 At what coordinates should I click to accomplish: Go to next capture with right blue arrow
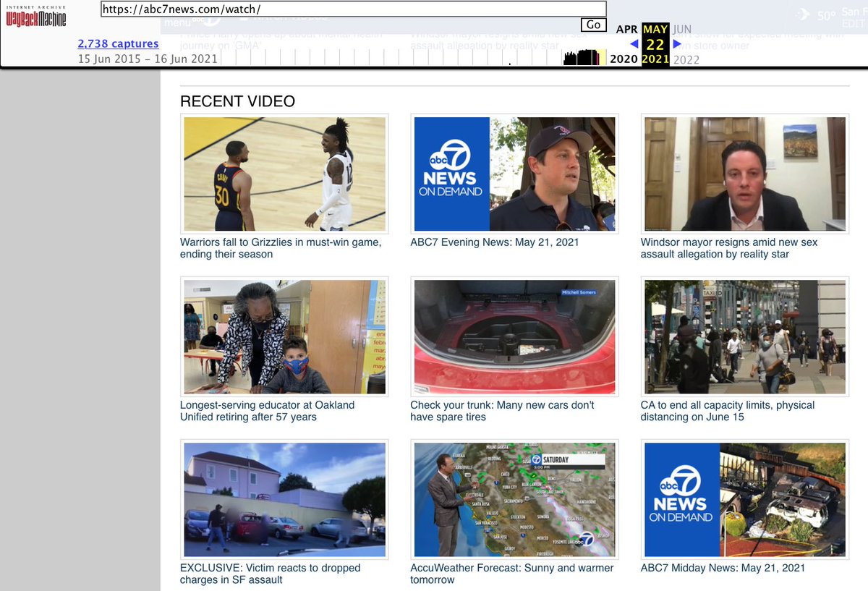click(x=677, y=44)
